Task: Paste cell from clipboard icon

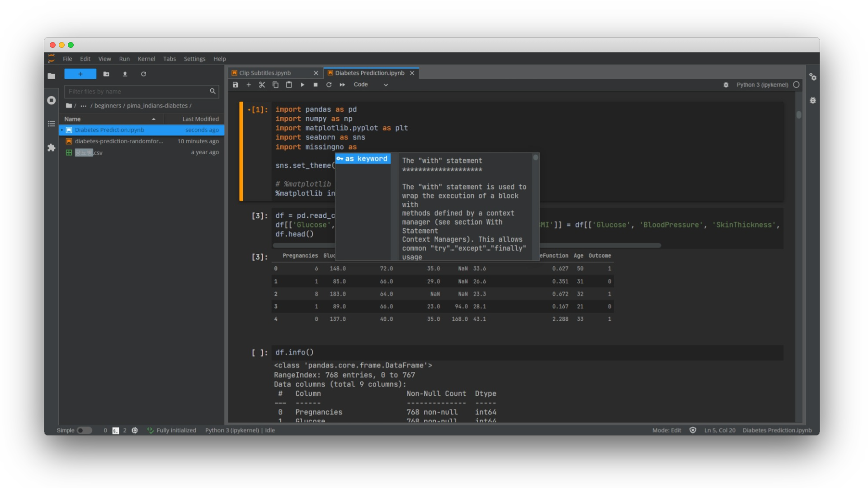Action: 289,84
